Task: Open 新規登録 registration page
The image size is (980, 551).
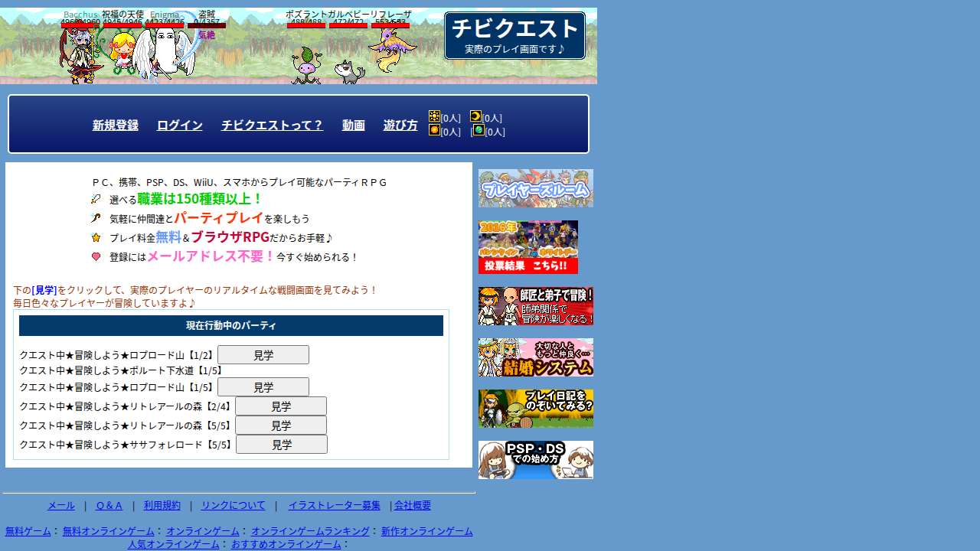Action: [x=116, y=125]
